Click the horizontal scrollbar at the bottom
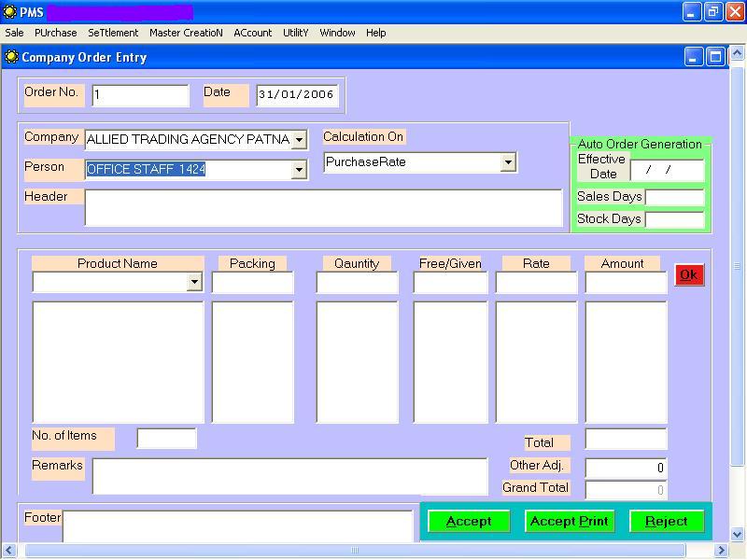747x560 pixels. [x=355, y=551]
